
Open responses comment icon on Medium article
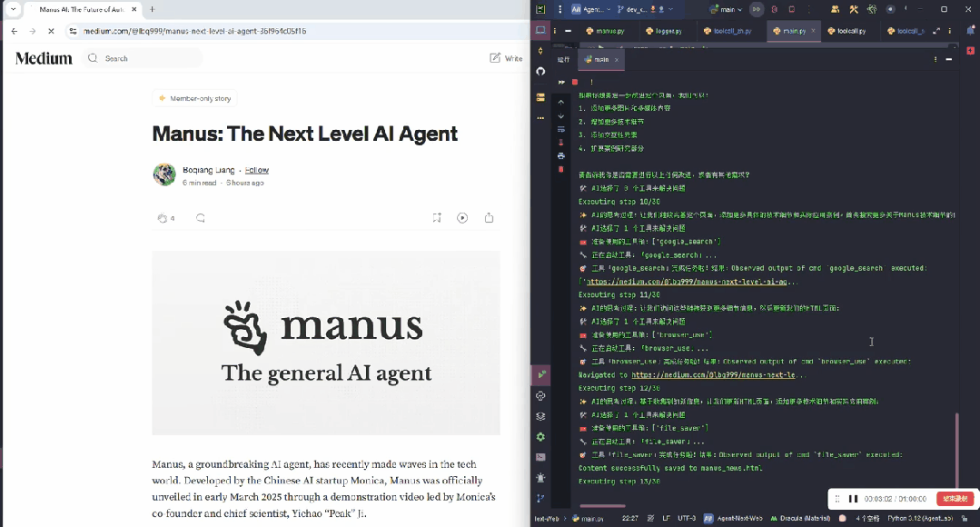point(200,218)
